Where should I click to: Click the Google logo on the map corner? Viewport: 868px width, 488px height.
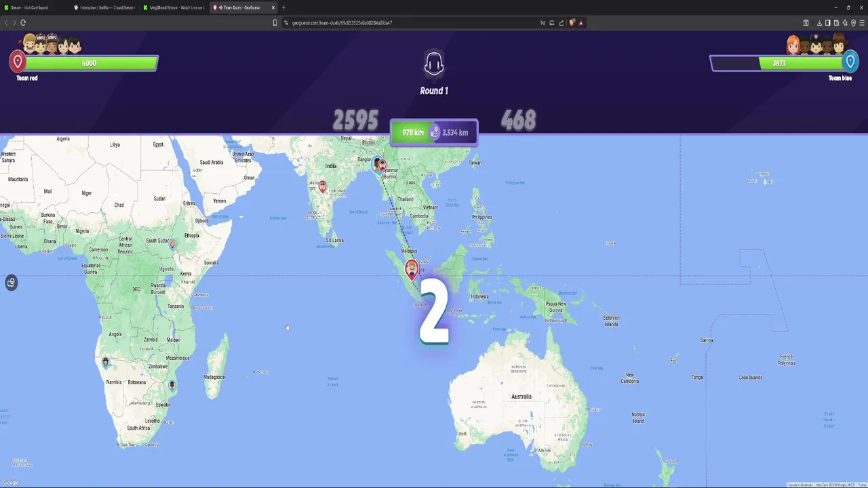tap(11, 483)
